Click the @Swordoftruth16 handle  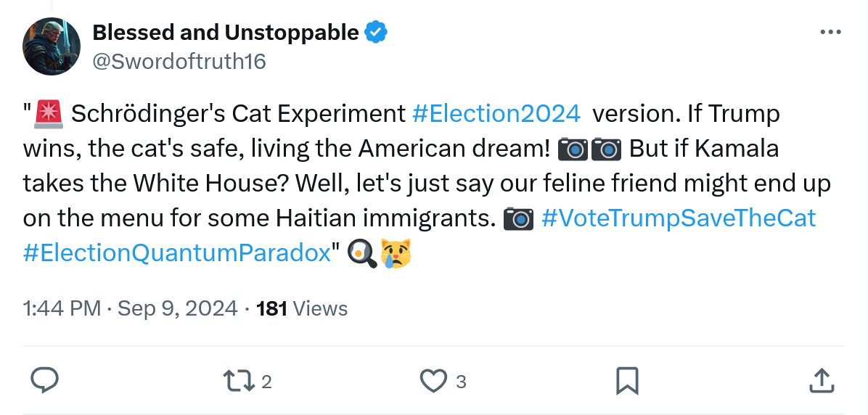[x=179, y=62]
